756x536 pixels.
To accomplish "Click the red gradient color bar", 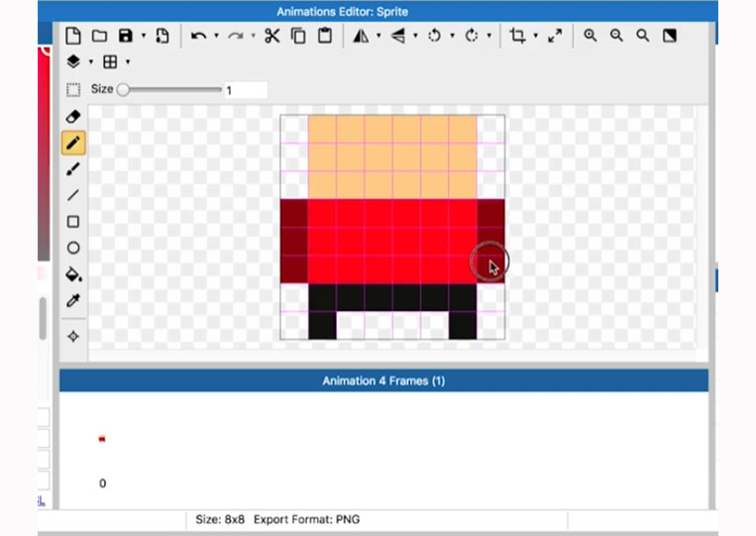I will pyautogui.click(x=44, y=155).
